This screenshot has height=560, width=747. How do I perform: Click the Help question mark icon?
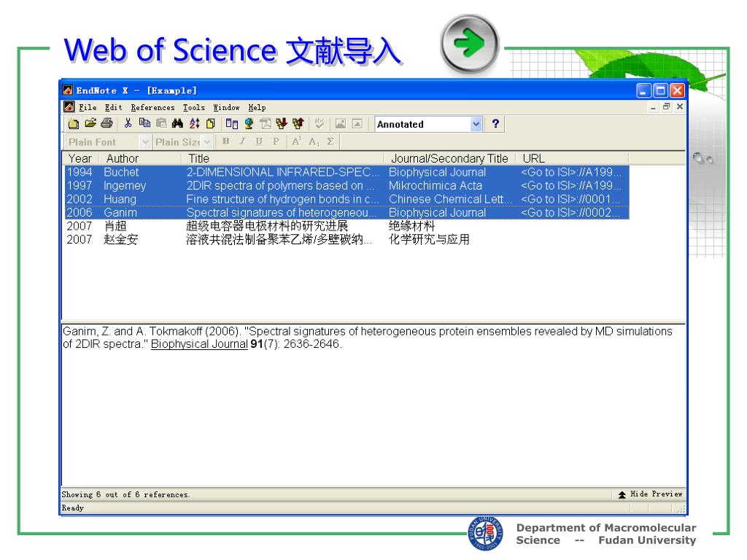point(495,124)
